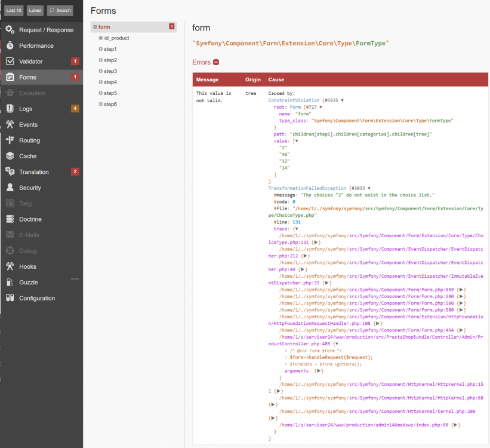
Task: Click the Origin column header
Action: (253, 79)
